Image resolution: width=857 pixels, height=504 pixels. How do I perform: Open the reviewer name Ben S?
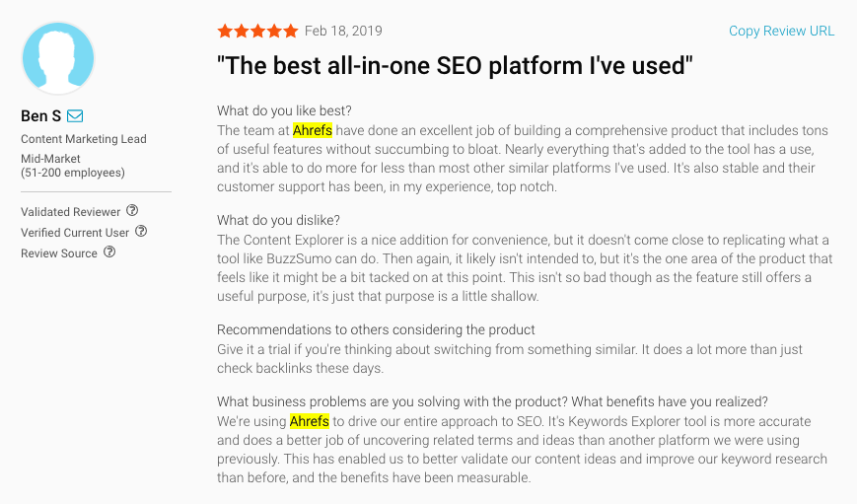point(40,116)
